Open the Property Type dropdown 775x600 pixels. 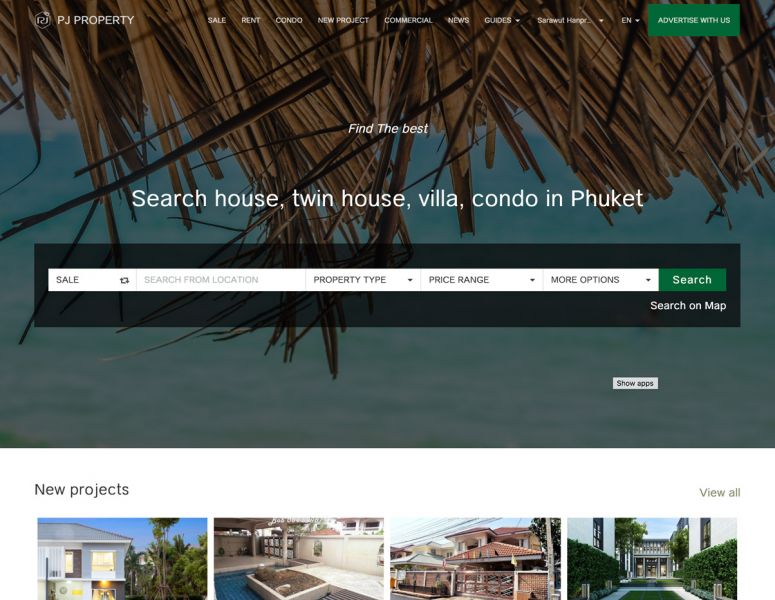pos(363,280)
